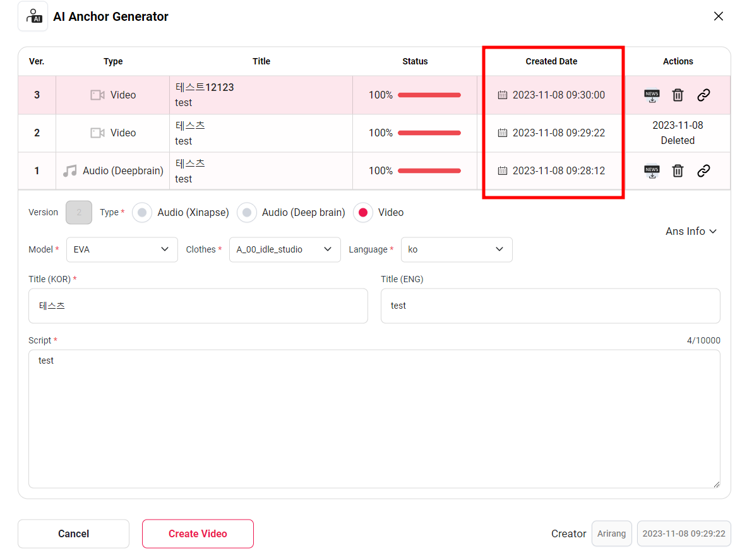
Task: Copy link for version 1 row
Action: [x=703, y=171]
